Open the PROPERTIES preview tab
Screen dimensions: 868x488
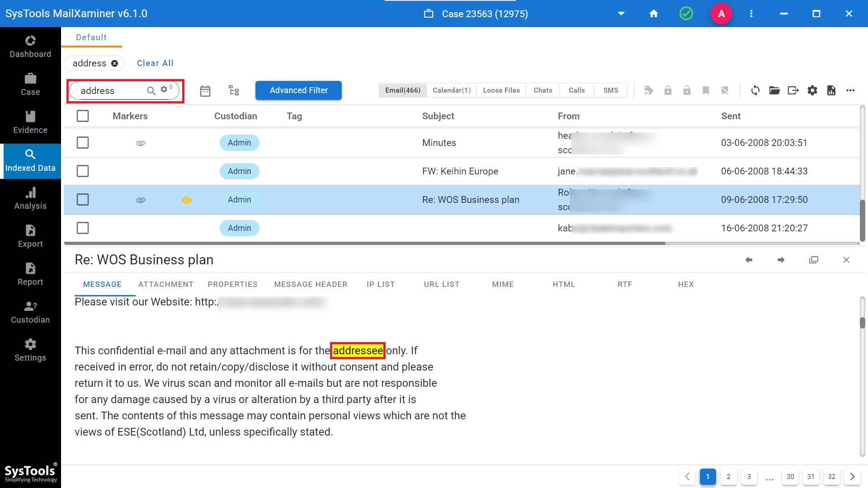(232, 285)
